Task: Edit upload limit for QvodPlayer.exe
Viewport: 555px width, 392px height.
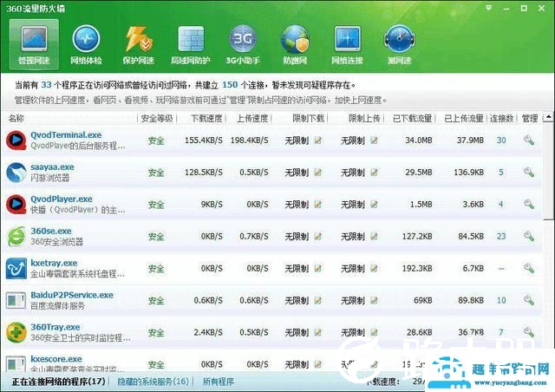Action: (374, 205)
